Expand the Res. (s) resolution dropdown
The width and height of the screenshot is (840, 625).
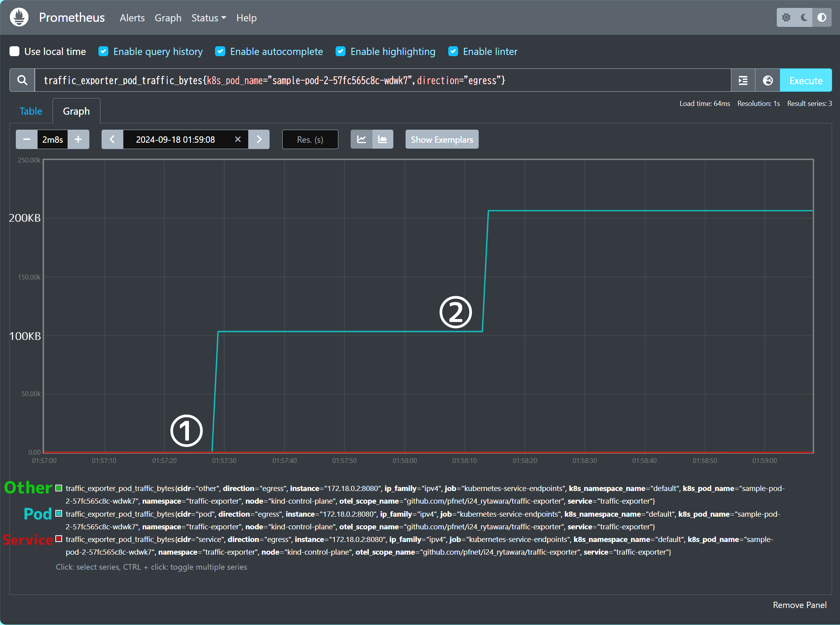point(310,139)
